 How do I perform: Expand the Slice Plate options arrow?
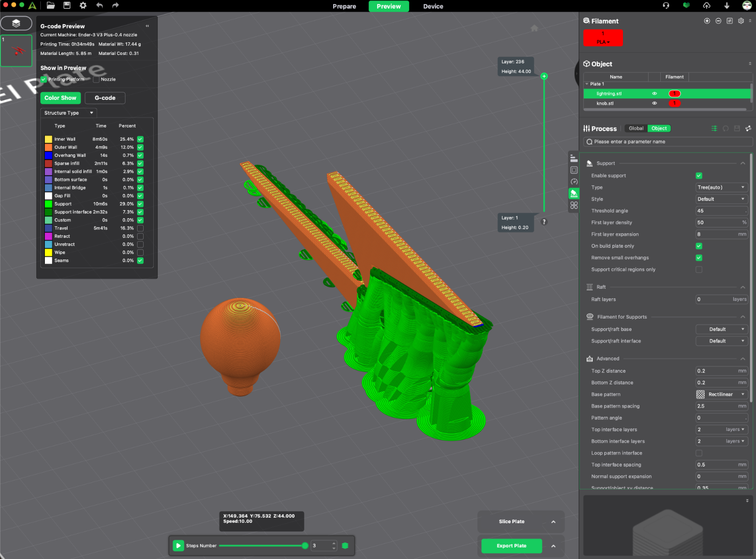pos(553,522)
